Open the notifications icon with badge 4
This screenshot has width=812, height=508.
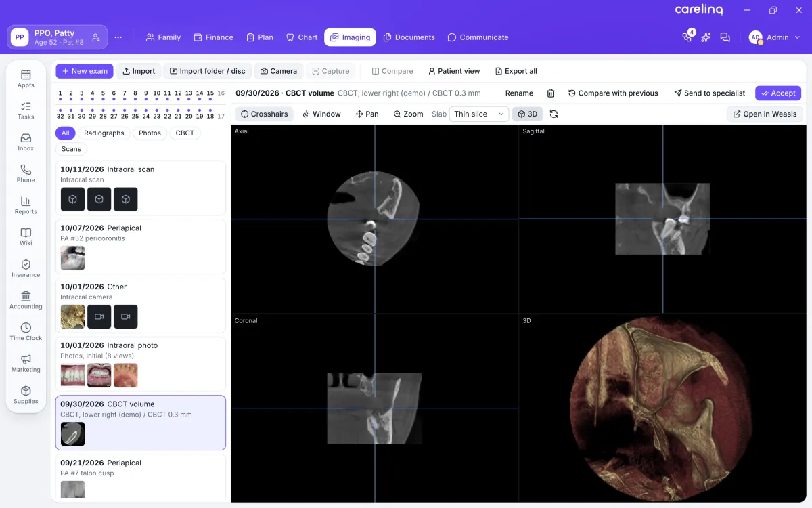[687, 37]
